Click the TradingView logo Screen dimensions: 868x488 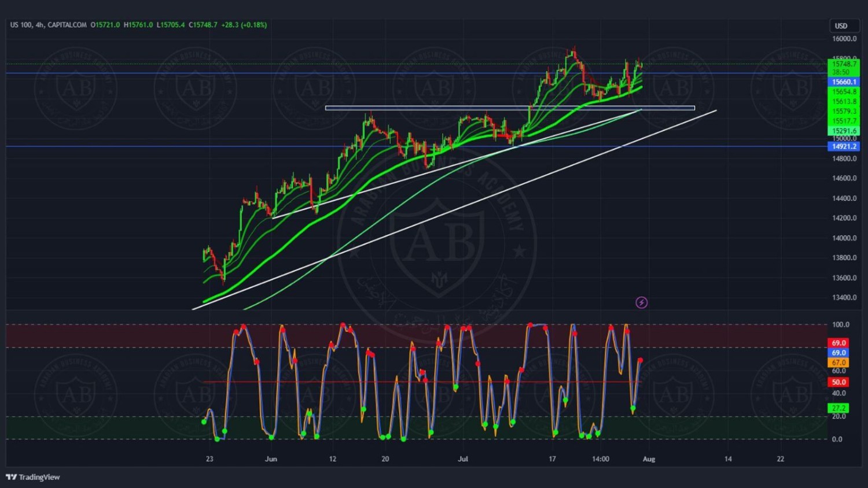(33, 477)
